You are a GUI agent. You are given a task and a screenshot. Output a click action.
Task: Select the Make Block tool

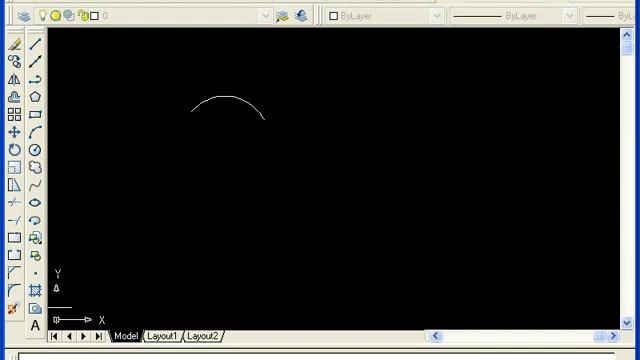click(x=35, y=256)
